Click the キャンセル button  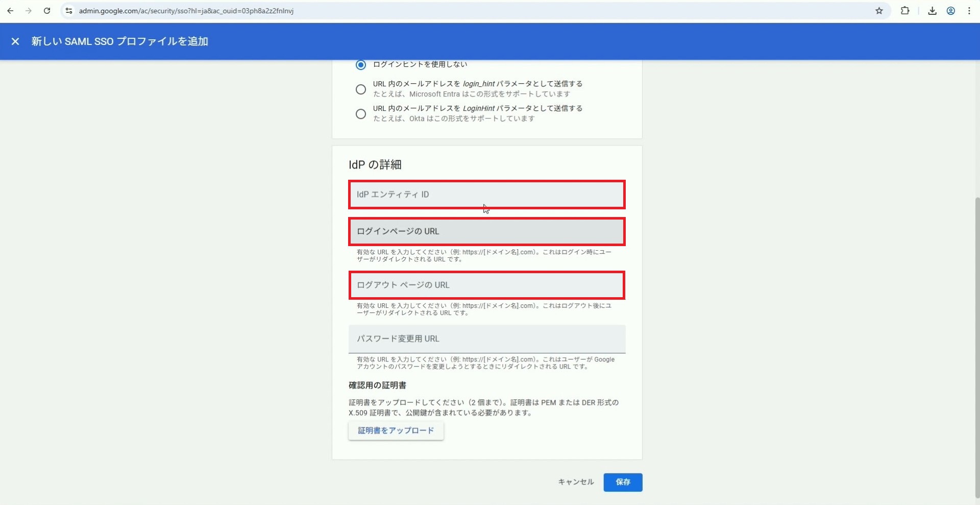pyautogui.click(x=576, y=482)
